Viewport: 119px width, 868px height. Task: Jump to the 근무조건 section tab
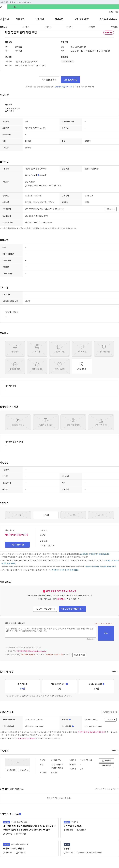[26, 27]
